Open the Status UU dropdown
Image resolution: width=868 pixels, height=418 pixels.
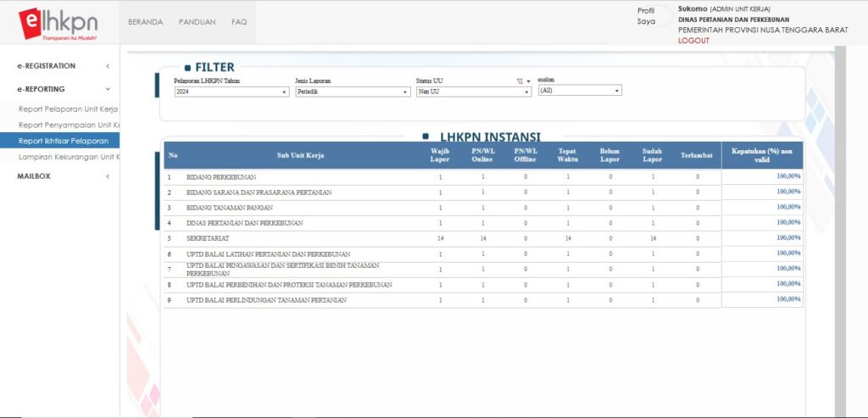(473, 92)
